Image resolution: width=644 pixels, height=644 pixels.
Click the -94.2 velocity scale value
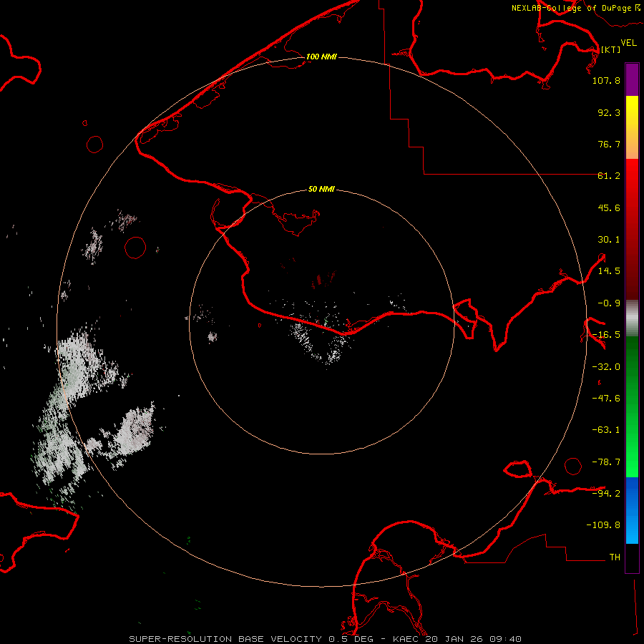pos(606,494)
